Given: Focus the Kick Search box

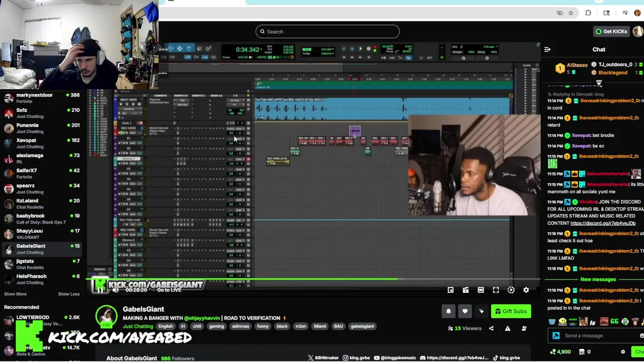Looking at the screenshot, I should pos(328,32).
